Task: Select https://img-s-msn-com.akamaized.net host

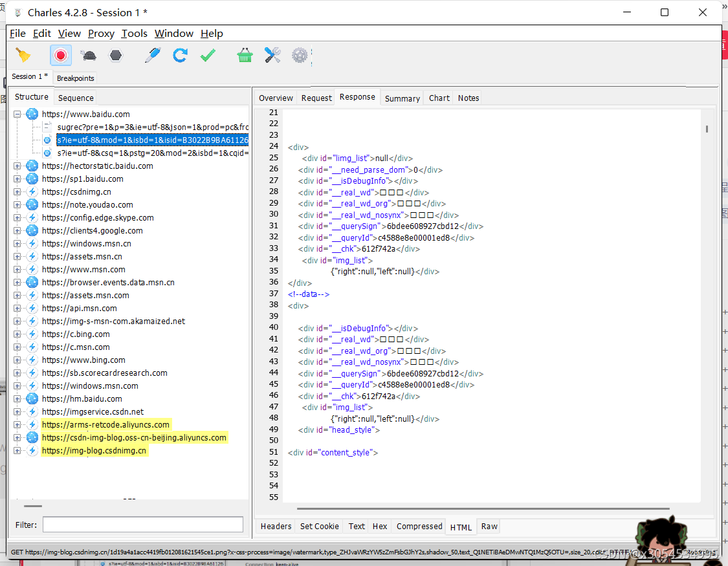Action: click(x=113, y=321)
